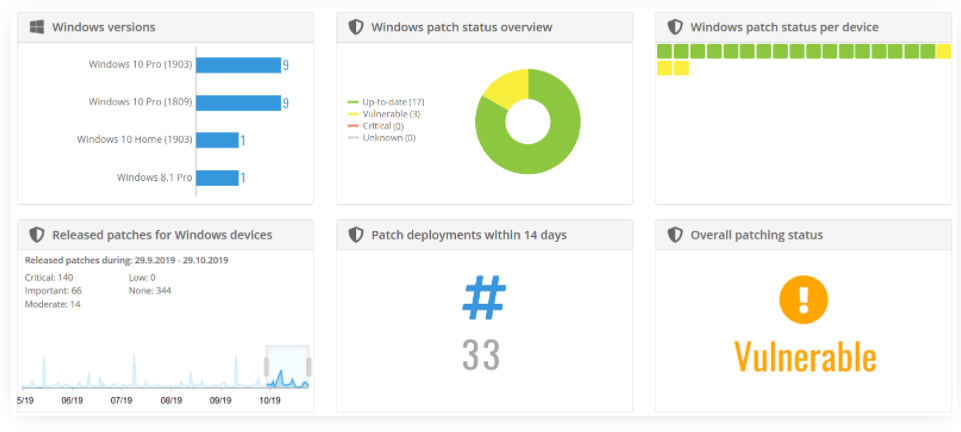The image size is (961, 432).
Task: Click shield icon beside Overall patching status
Action: [x=675, y=235]
